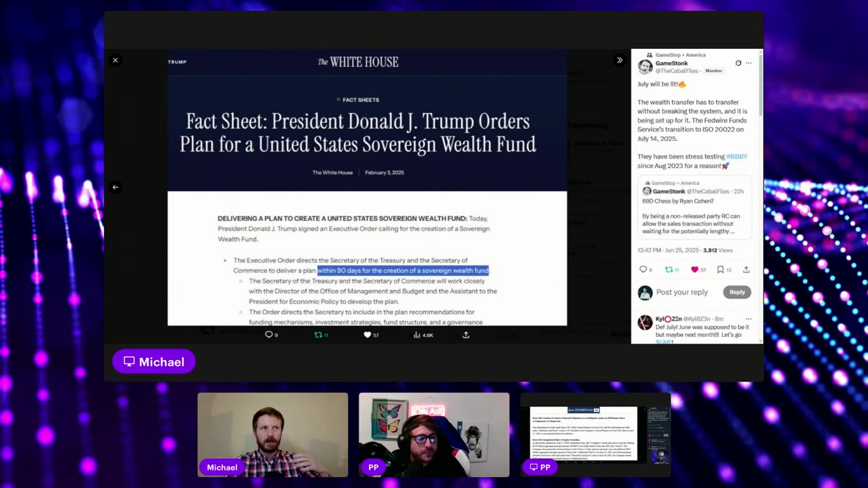
Task: Click the Grok icon on GameStonk's post
Action: point(738,63)
